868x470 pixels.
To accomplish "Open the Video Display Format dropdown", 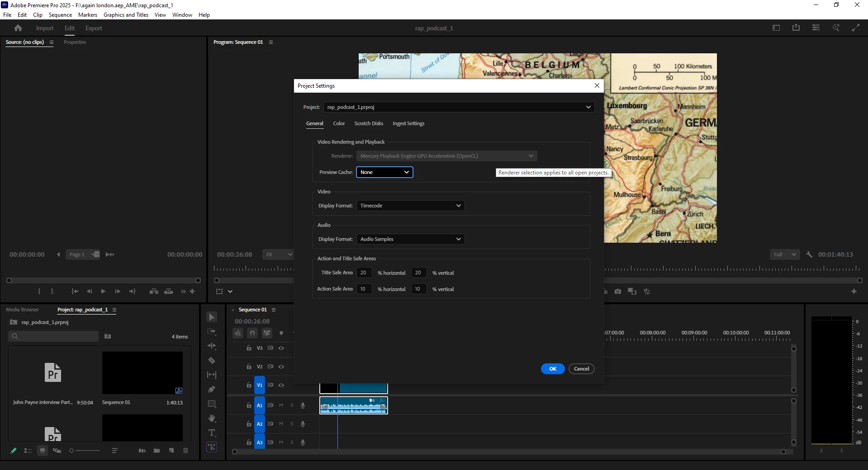I will tap(410, 206).
